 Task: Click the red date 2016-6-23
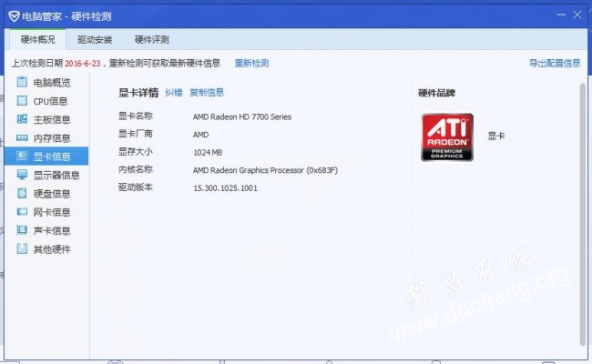[x=83, y=64]
